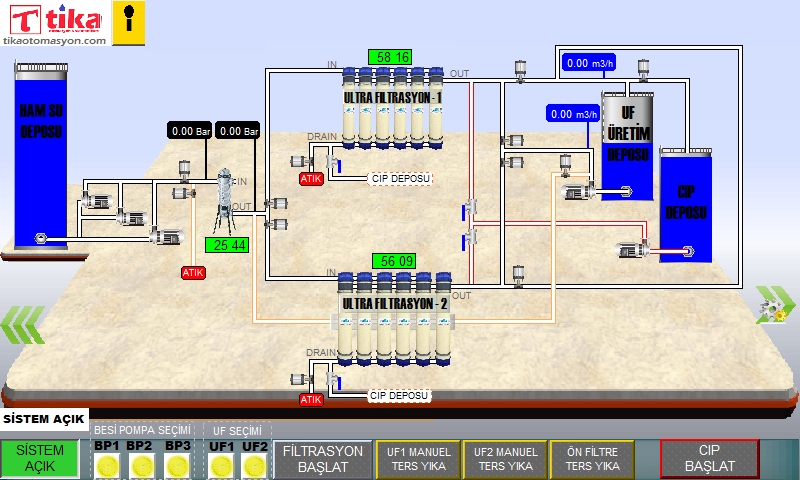Toggle the BP2 feed pump selection
This screenshot has width=800, height=480.
tap(142, 465)
